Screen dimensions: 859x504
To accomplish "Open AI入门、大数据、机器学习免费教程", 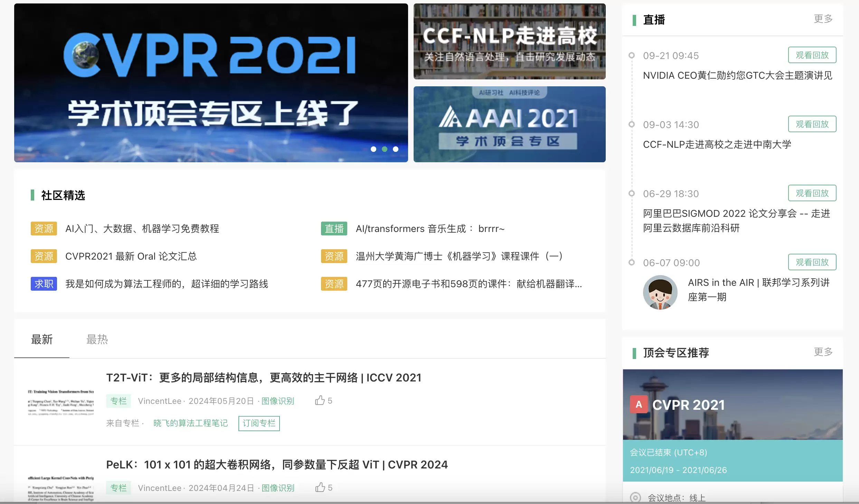I will [x=142, y=229].
